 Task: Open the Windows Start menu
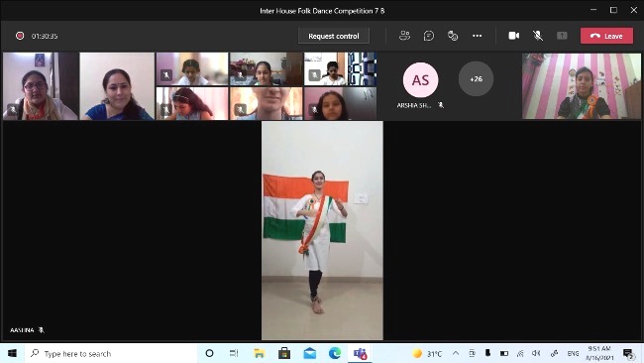[12, 353]
